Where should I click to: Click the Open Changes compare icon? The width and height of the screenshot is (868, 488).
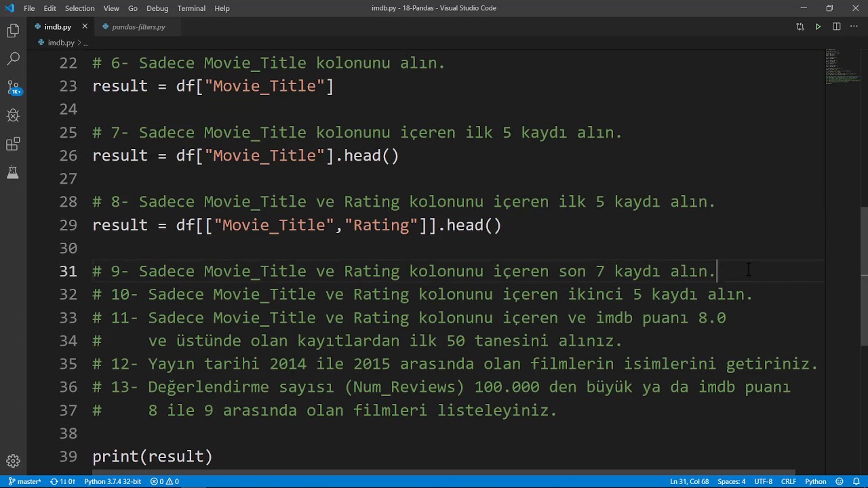pyautogui.click(x=800, y=26)
